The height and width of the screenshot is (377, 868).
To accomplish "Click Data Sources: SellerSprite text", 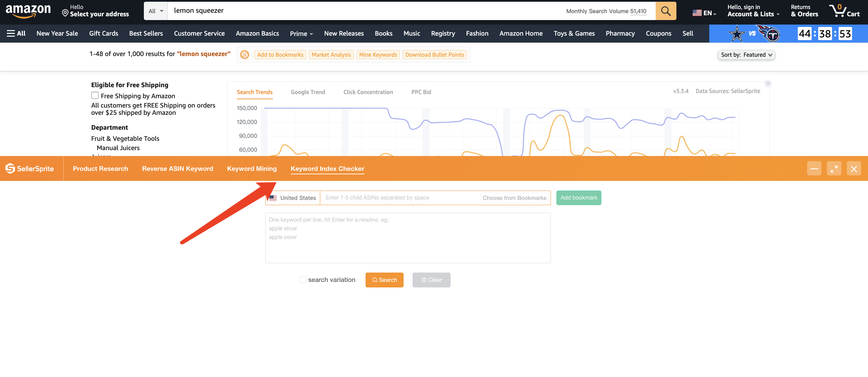I will point(728,91).
